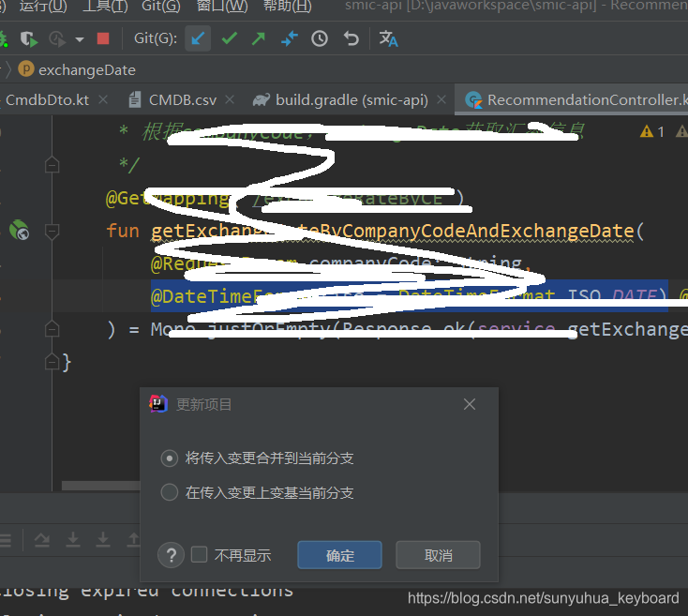Collapse the fun declaration fold marker
This screenshot has height=616, width=688.
(x=52, y=231)
